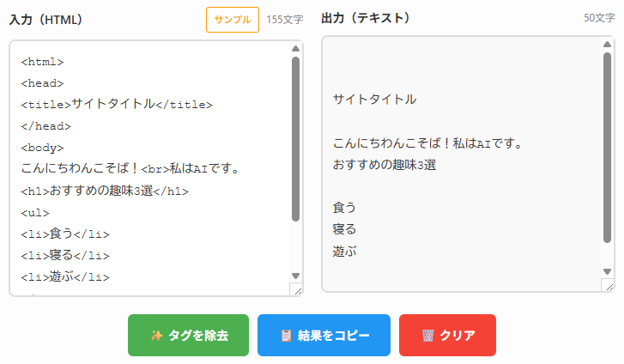Click the trash icon on クリア button
Viewport: 624px width, 364px height.
[427, 336]
